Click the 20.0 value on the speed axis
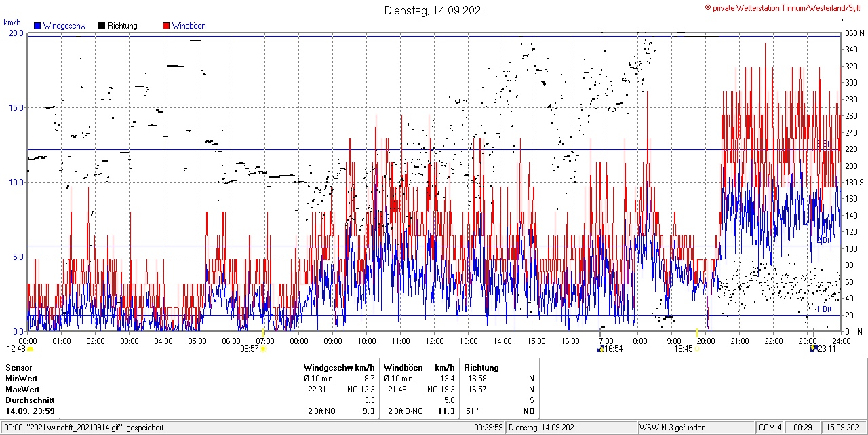Image resolution: width=868 pixels, height=435 pixels. [16, 33]
